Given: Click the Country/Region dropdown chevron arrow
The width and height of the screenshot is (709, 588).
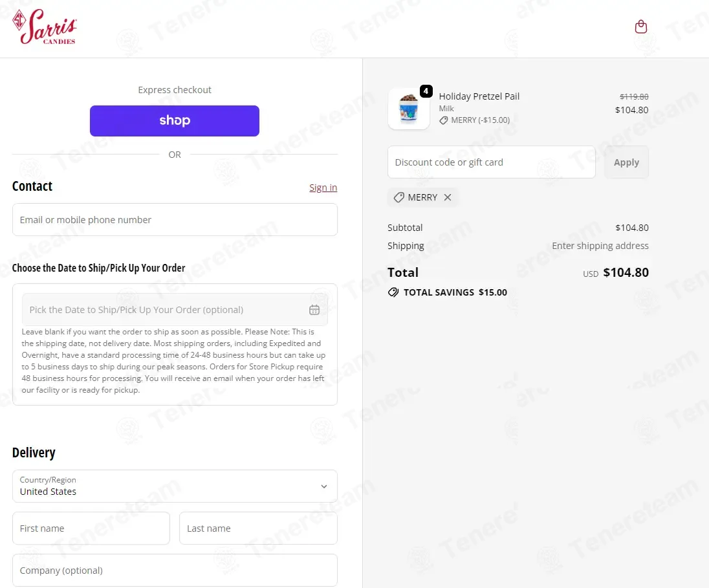Looking at the screenshot, I should 324,486.
